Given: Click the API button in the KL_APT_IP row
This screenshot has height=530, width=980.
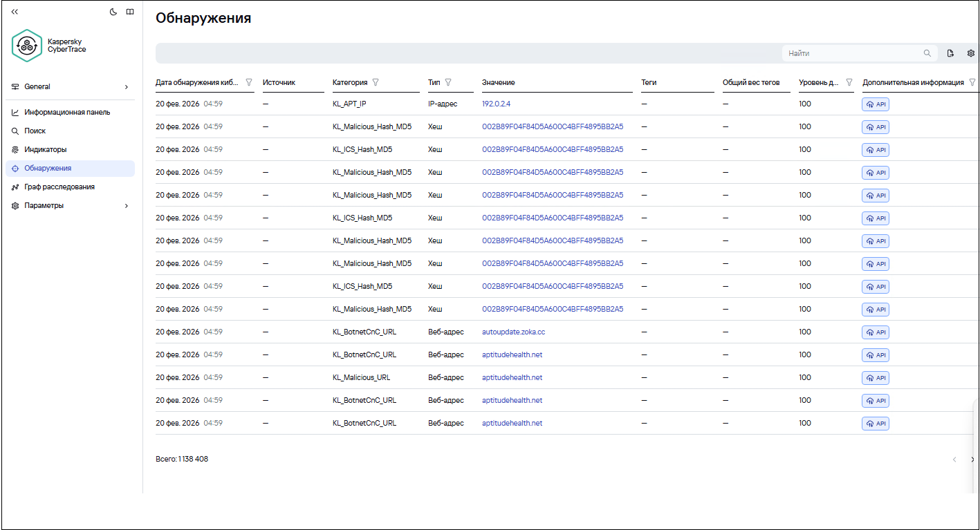Looking at the screenshot, I should click(x=876, y=104).
